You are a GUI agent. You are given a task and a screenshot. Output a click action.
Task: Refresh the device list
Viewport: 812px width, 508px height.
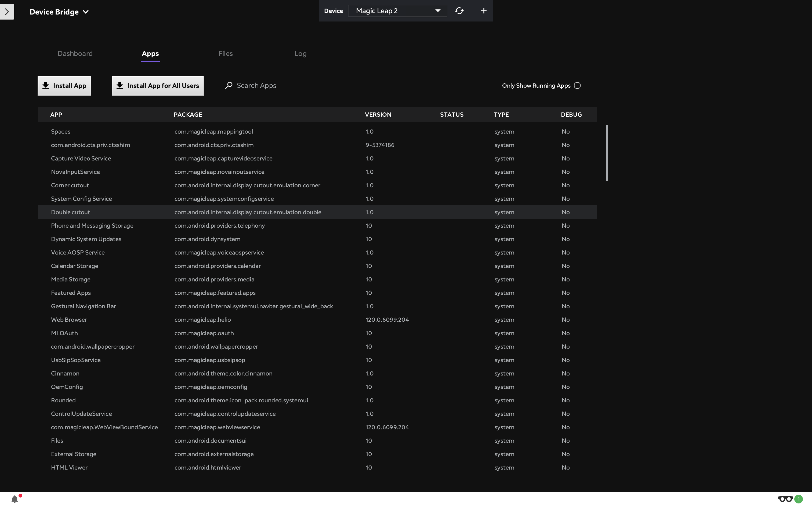(x=459, y=11)
